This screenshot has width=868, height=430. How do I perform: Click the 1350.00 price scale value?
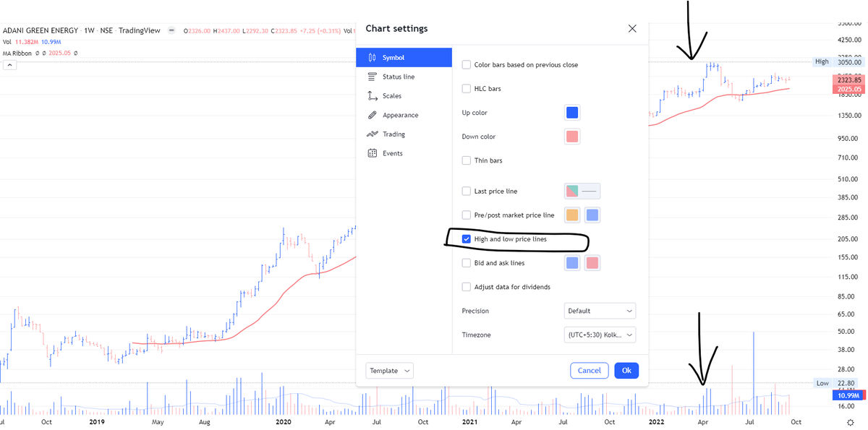848,115
